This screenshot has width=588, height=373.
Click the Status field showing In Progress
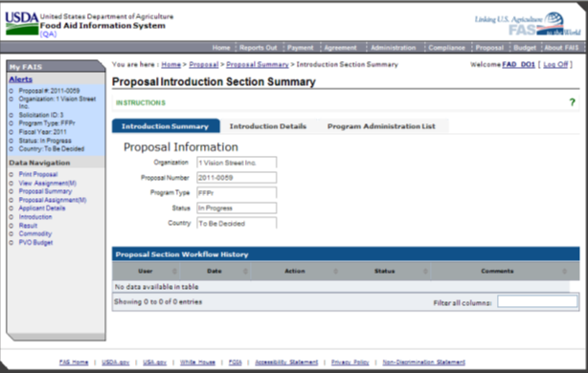(x=237, y=208)
